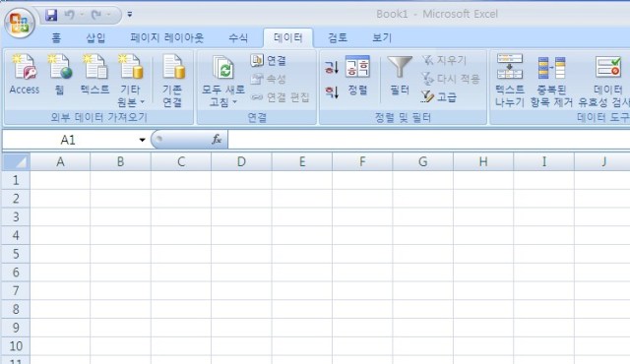Viewport: 630px width, 364px height.
Task: Open the redo history dropdown arrow
Action: [109, 16]
